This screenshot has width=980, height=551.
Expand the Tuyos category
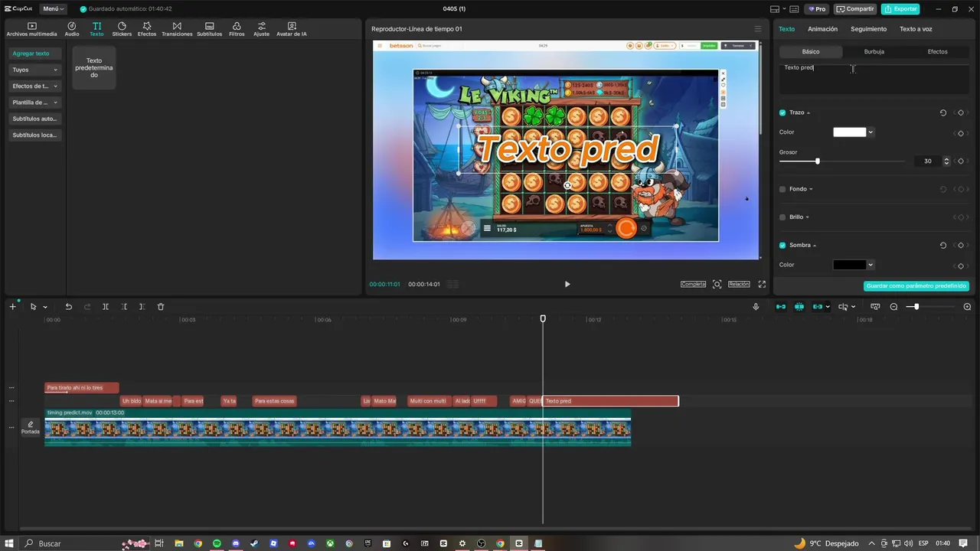34,70
